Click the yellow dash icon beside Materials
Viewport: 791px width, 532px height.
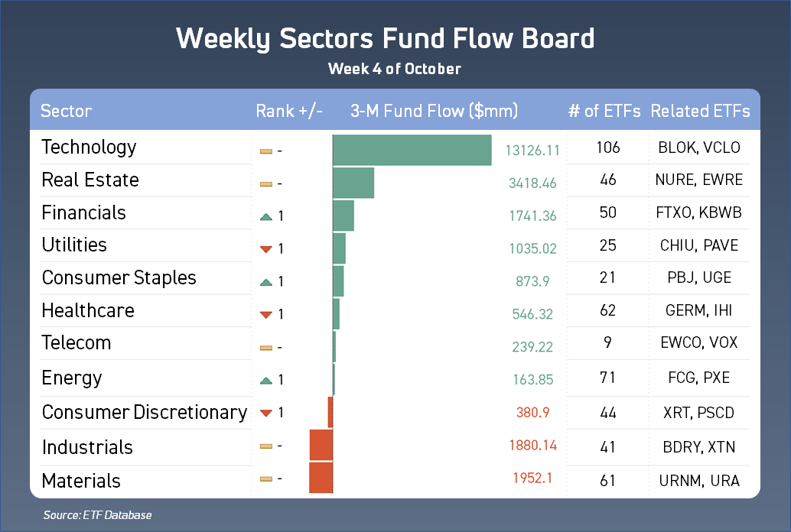tap(266, 479)
